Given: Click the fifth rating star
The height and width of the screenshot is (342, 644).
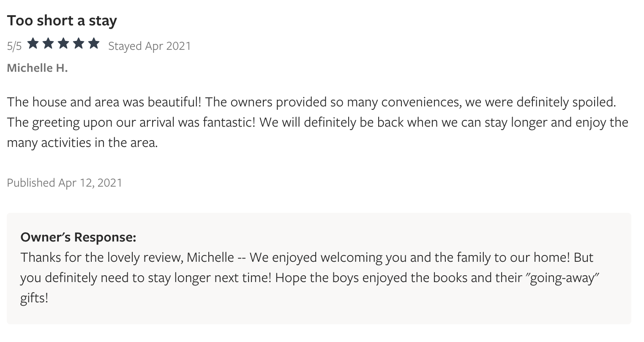Looking at the screenshot, I should point(94,43).
